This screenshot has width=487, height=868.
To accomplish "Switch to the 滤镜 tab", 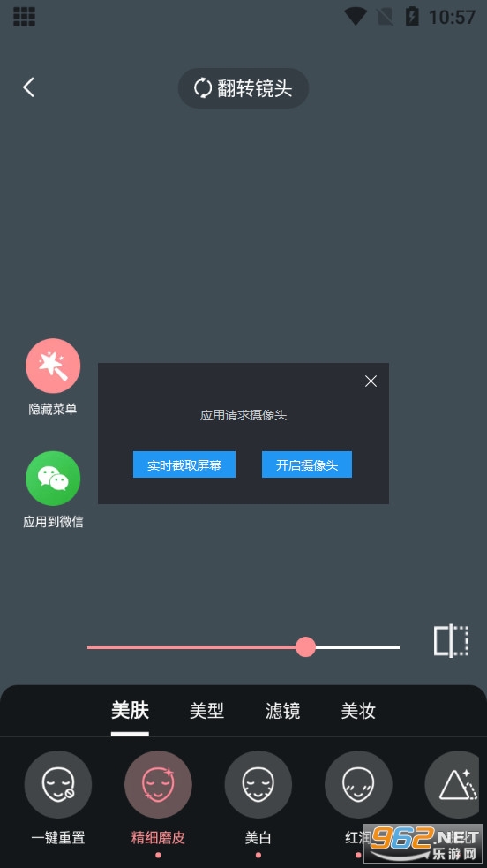I will tap(282, 710).
